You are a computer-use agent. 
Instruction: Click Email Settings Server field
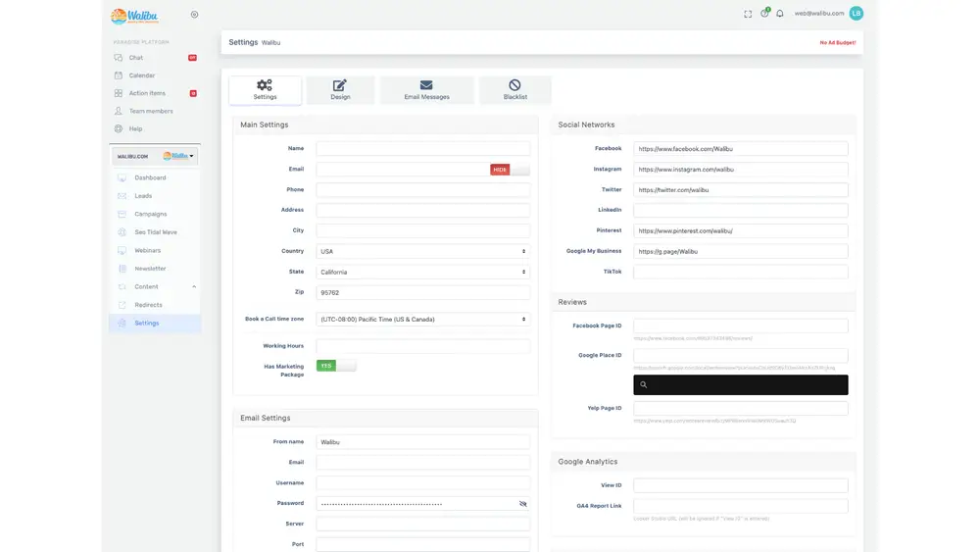(422, 524)
